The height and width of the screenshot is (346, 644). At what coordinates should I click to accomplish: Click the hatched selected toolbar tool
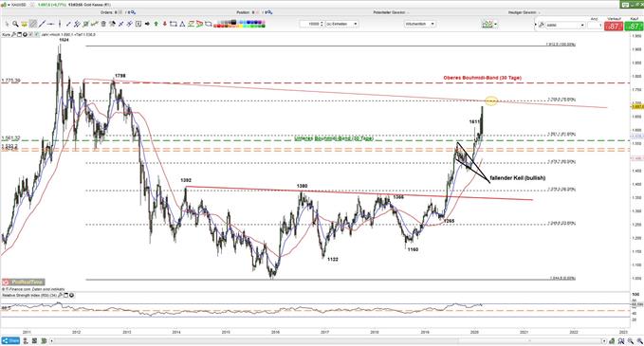pyautogui.click(x=33, y=24)
